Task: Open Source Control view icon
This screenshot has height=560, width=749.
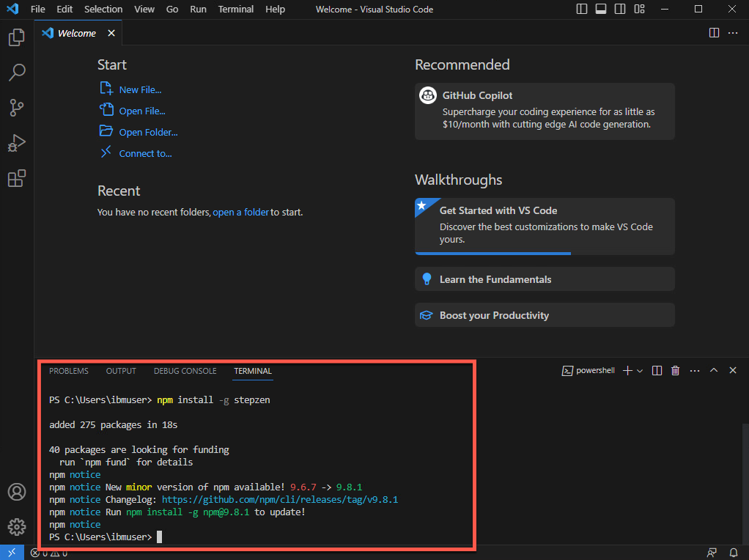Action: pos(16,108)
